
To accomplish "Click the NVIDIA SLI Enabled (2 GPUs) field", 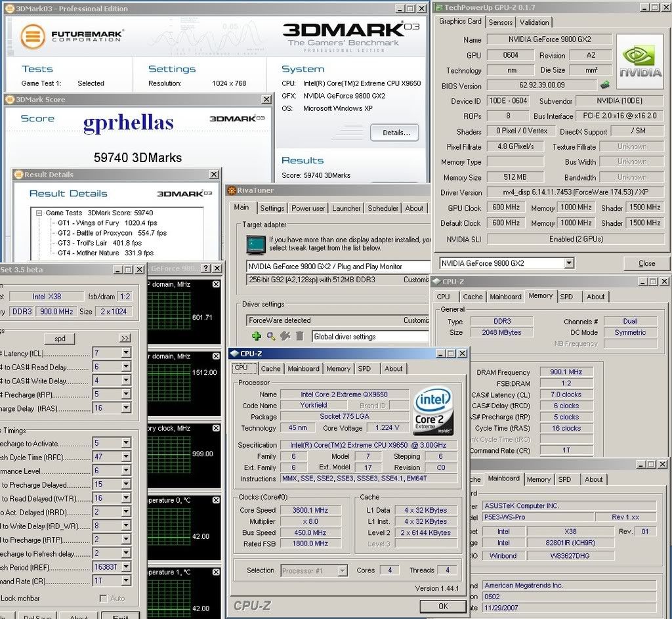I will [x=576, y=239].
